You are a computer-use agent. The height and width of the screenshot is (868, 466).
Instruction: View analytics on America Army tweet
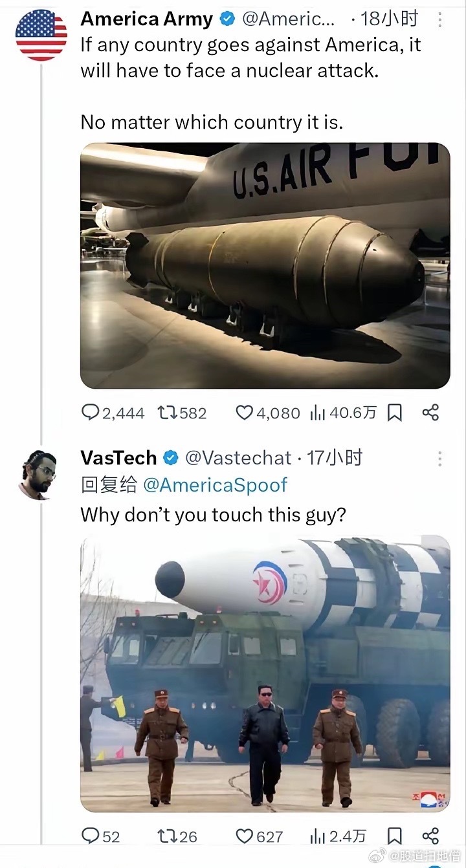tap(318, 413)
